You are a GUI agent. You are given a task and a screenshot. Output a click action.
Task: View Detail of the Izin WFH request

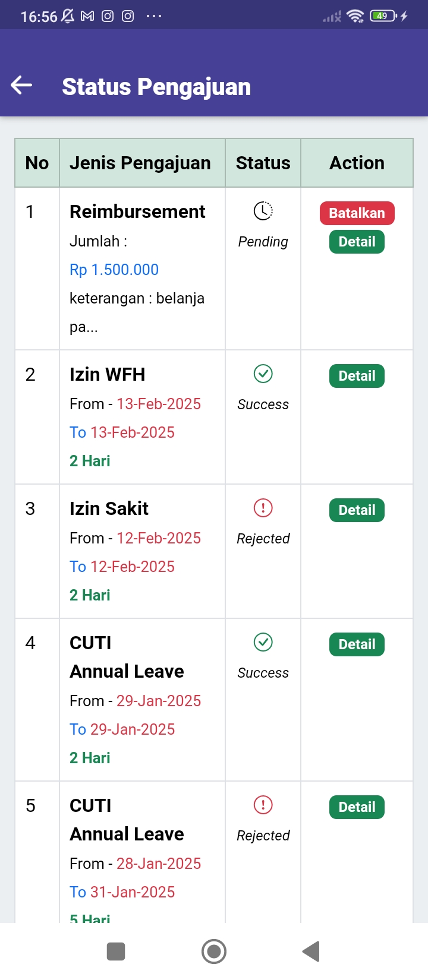[357, 376]
